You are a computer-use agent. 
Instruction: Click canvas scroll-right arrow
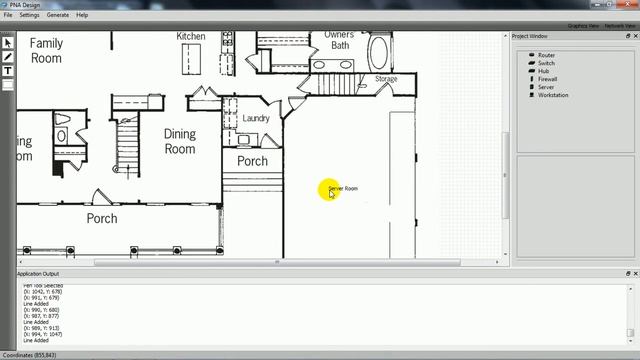click(x=497, y=262)
